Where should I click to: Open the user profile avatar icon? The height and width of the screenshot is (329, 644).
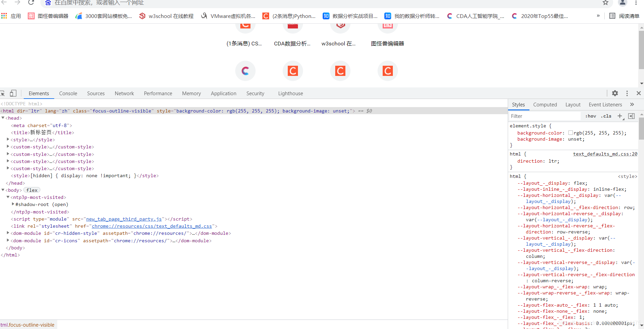click(x=622, y=3)
